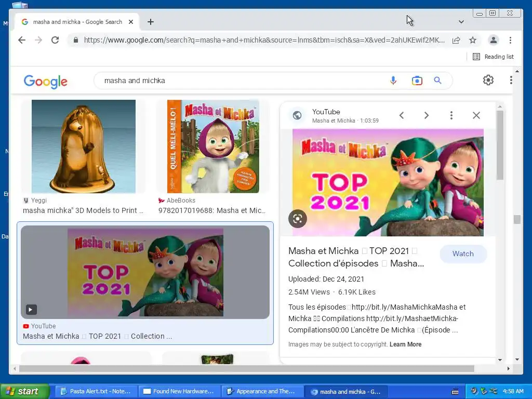
Task: Click masha and michka taskbar button
Action: [x=345, y=392]
